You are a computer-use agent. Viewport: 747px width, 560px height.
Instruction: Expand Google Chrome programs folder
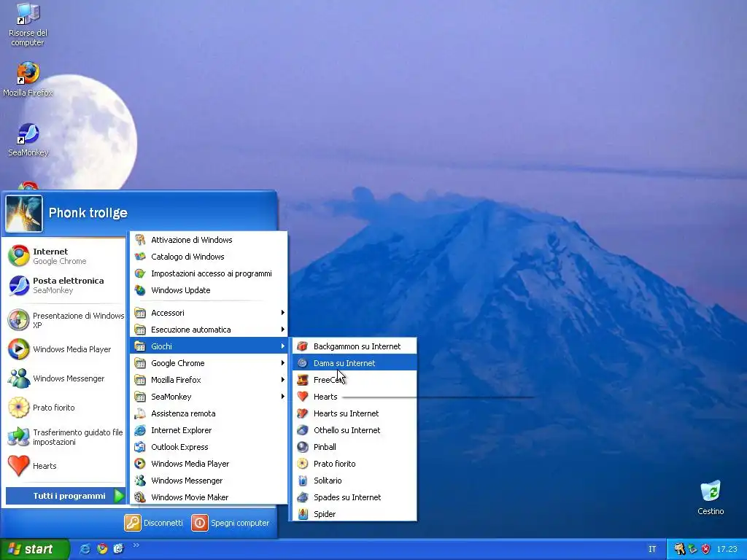tap(209, 363)
